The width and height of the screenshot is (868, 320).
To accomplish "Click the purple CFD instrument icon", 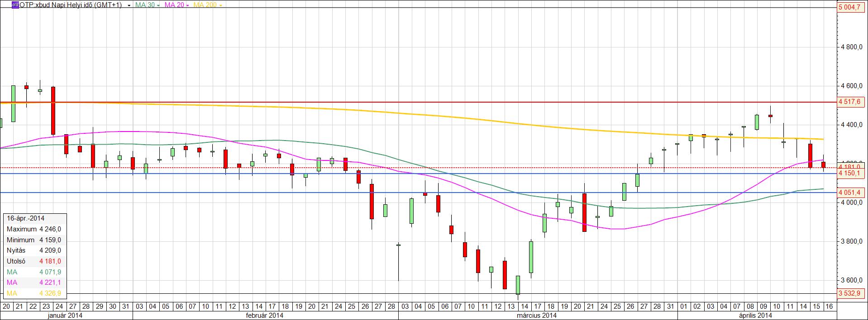I will pos(15,5).
